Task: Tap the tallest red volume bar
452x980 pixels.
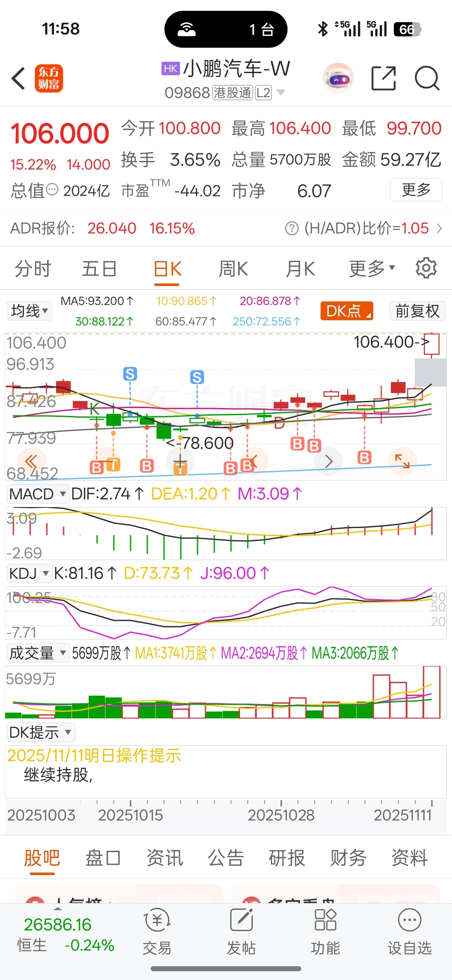Action: pos(431,692)
